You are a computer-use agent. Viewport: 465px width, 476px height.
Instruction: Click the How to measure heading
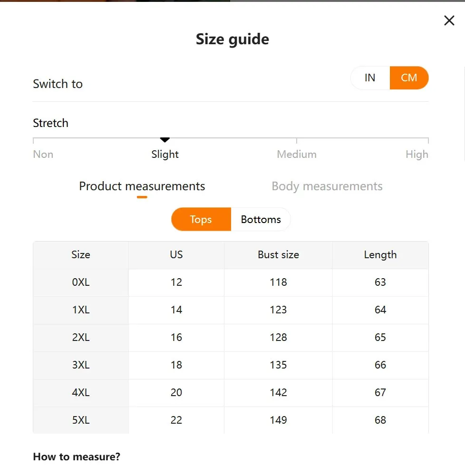tap(77, 457)
